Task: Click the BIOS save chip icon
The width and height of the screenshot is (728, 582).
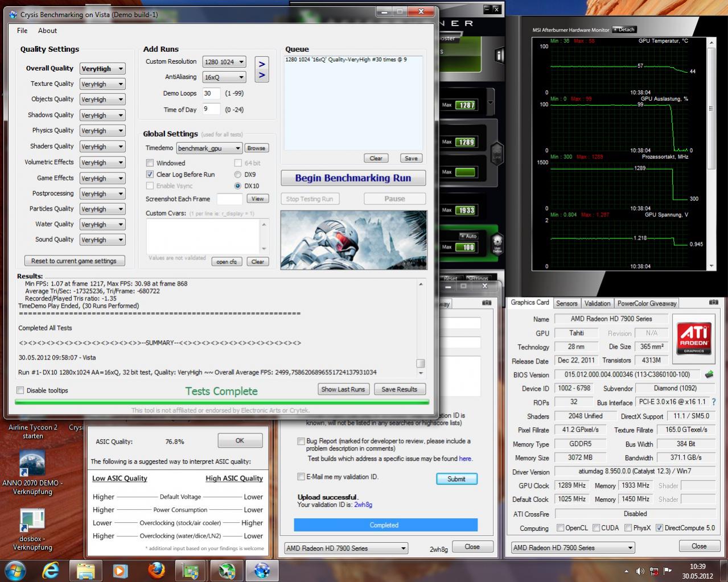Action: 709,374
